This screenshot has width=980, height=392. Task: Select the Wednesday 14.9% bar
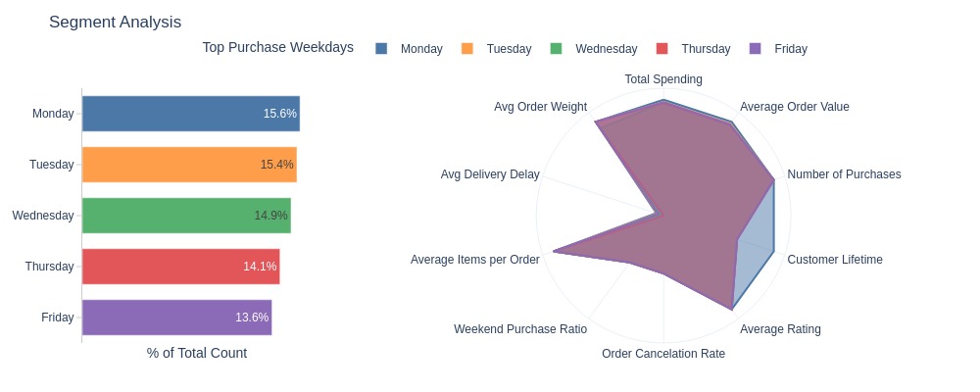tap(186, 216)
